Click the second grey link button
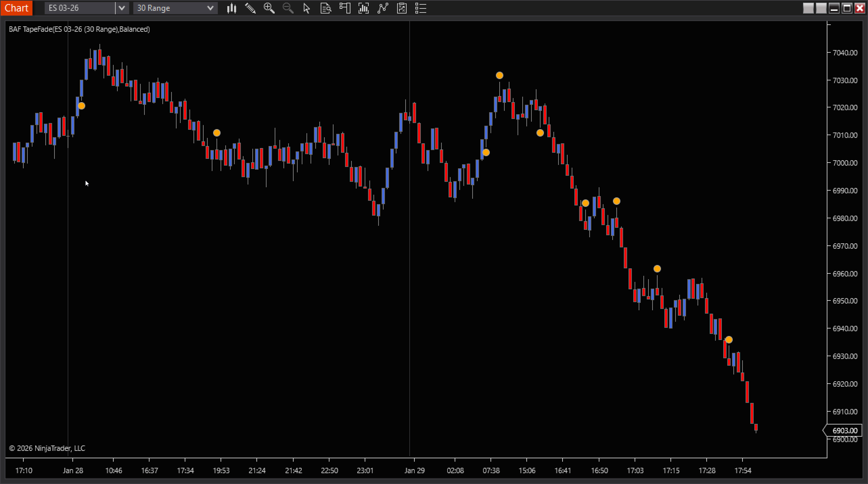 click(x=821, y=8)
